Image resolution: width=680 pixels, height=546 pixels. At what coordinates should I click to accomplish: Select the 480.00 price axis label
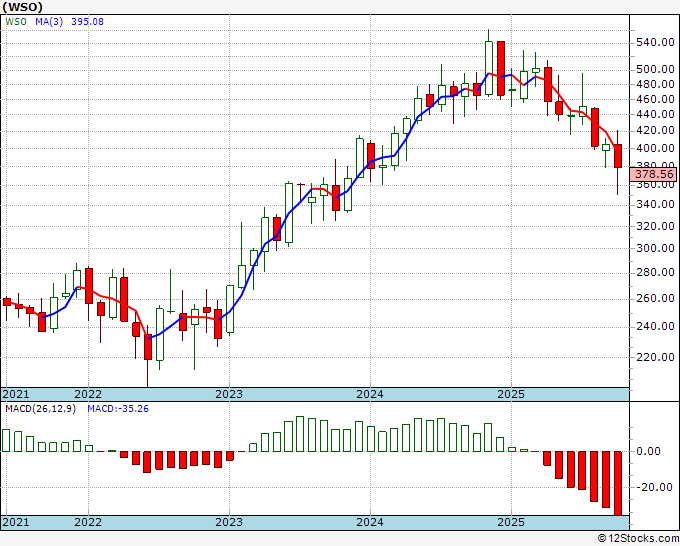click(x=655, y=84)
